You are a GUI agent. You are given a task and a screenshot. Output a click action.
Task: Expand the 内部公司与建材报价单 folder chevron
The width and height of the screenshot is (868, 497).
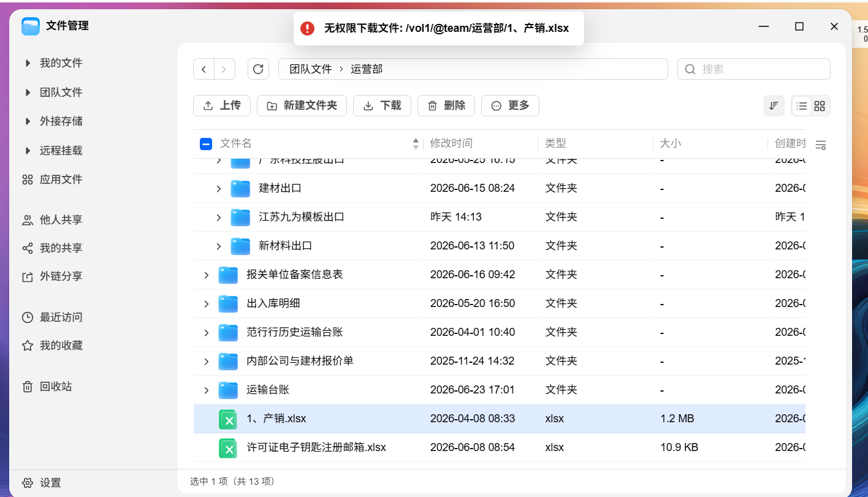click(x=207, y=362)
